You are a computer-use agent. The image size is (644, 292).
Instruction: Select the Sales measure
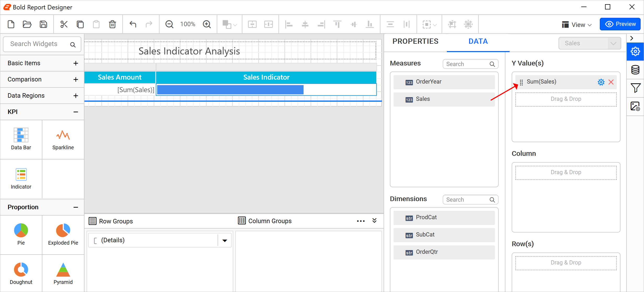[444, 99]
